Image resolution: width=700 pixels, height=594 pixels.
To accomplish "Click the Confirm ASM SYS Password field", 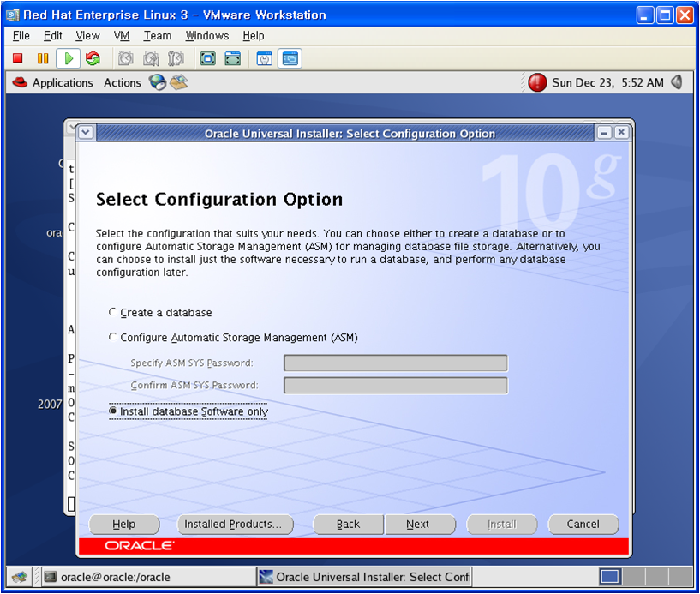I will (396, 386).
